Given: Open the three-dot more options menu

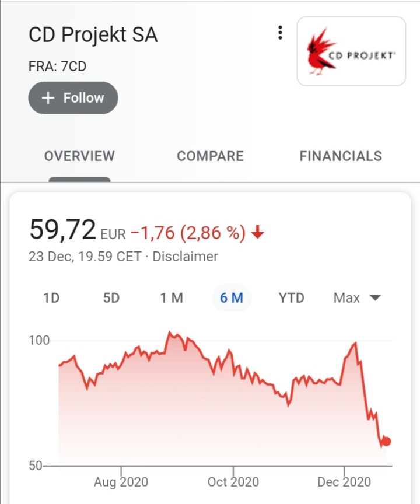Looking at the screenshot, I should coord(280,33).
